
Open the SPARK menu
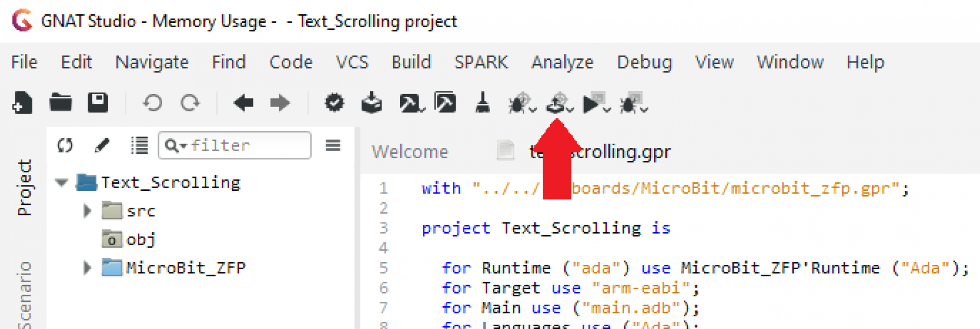click(x=481, y=62)
